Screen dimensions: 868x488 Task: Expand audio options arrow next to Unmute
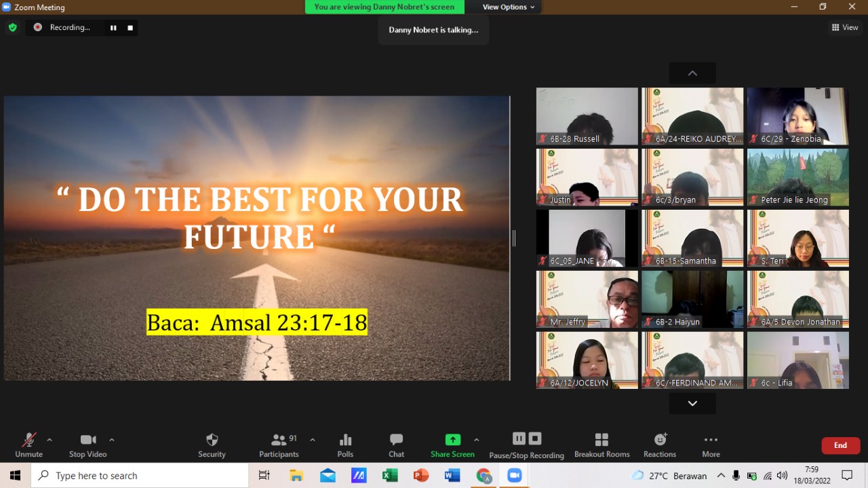click(50, 440)
